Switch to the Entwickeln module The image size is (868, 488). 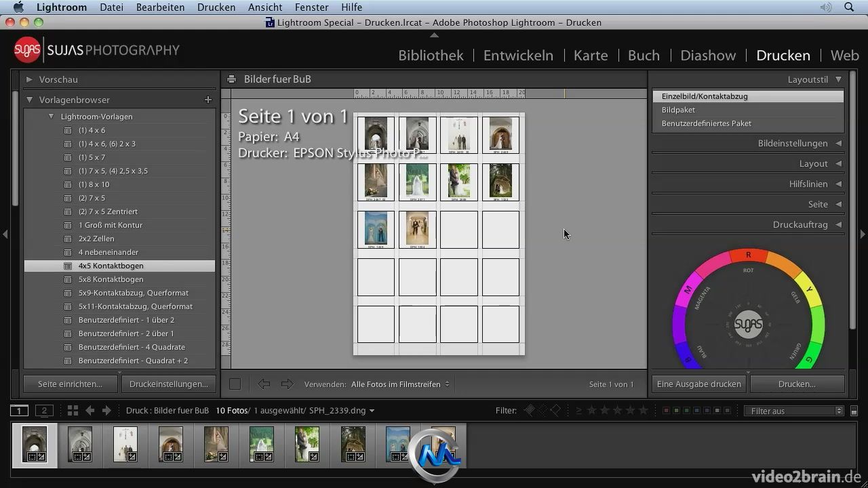pos(518,56)
